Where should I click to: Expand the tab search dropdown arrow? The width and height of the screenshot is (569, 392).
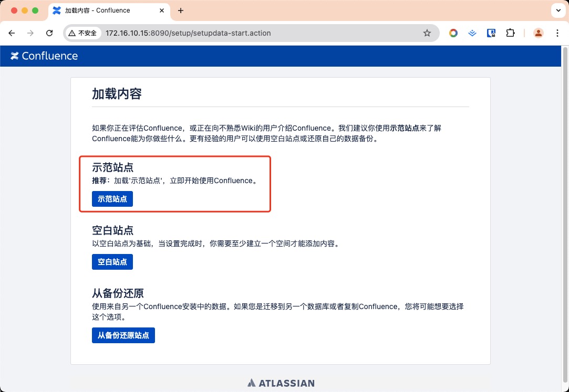pyautogui.click(x=557, y=10)
